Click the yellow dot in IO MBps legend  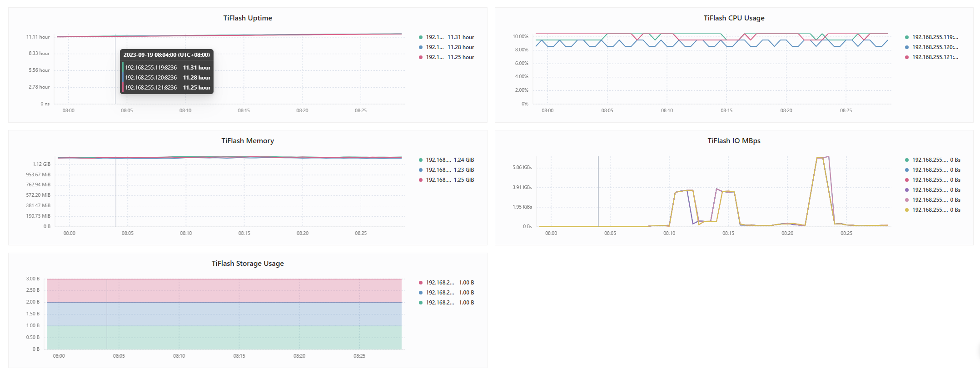(907, 210)
